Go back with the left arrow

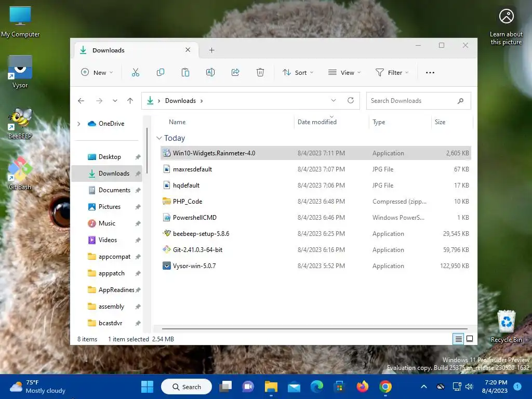(x=81, y=101)
